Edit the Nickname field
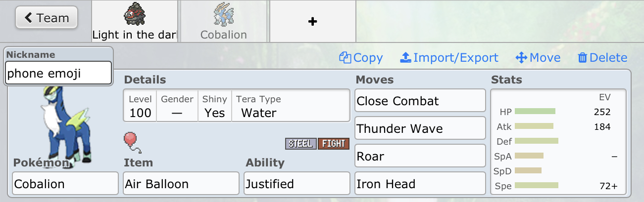644x202 pixels. (58, 74)
